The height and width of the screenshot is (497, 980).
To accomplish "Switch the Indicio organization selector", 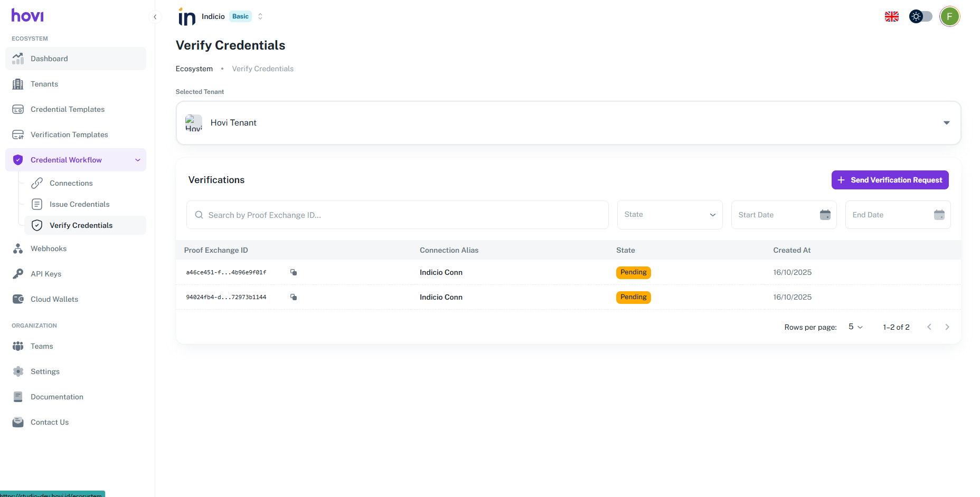I will point(260,16).
